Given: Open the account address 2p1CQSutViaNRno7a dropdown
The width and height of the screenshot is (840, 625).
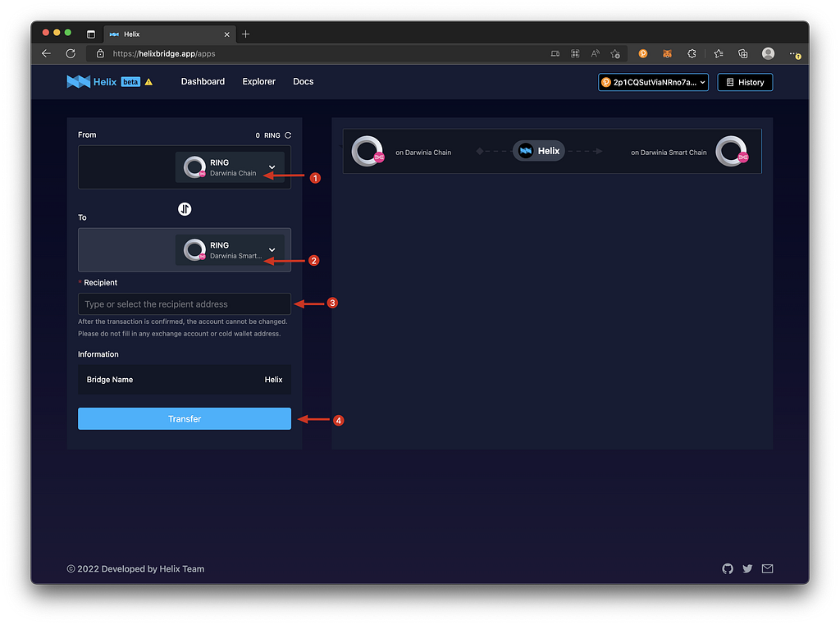Looking at the screenshot, I should [x=653, y=82].
